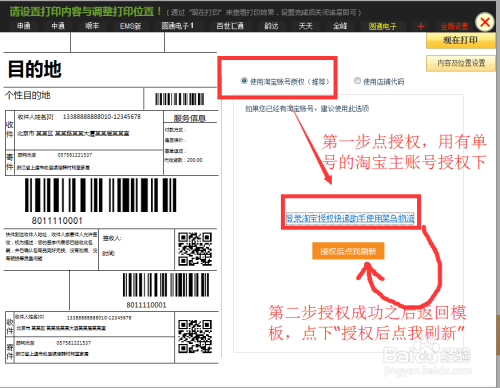Image resolution: width=500 pixels, height=388 pixels.
Task: Click the 现在打印 print now button
Action: [460, 40]
